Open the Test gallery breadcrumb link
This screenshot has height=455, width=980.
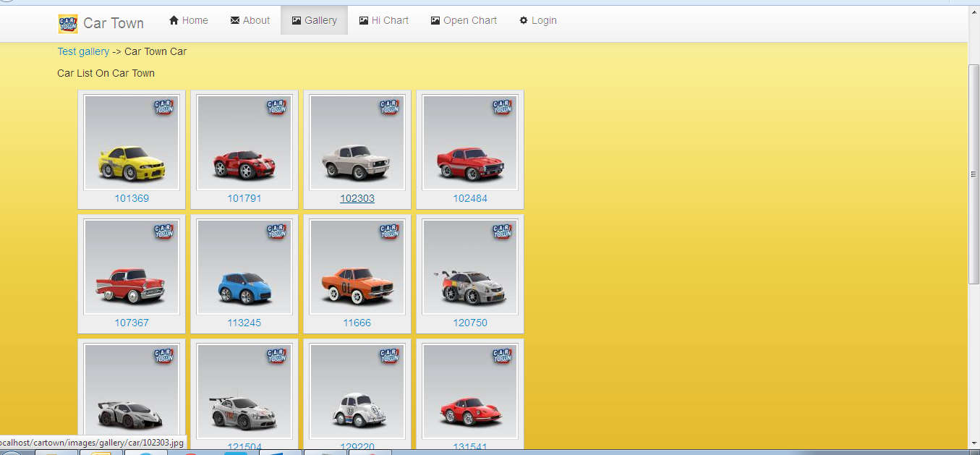point(83,51)
